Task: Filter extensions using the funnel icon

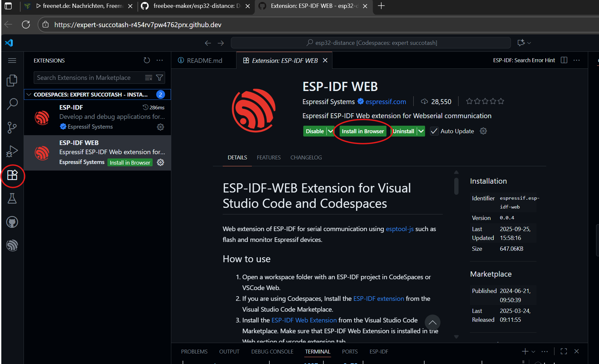Action: pos(159,78)
